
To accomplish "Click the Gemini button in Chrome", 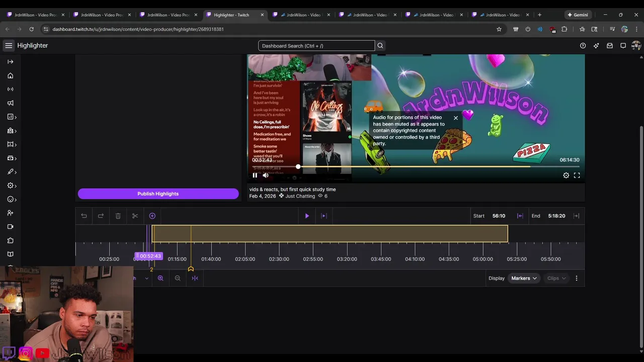I will 578,15.
